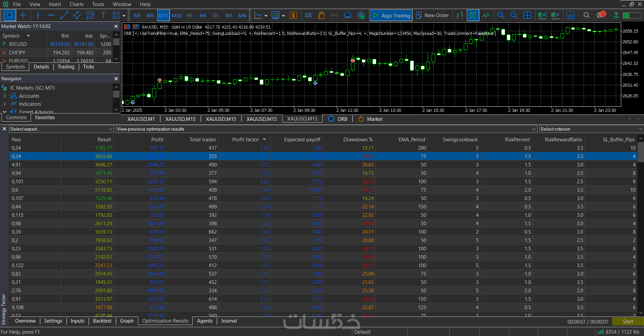This screenshot has height=336, width=644.
Task: Open the Backtest tab in Strategy Tester
Action: pos(102,321)
